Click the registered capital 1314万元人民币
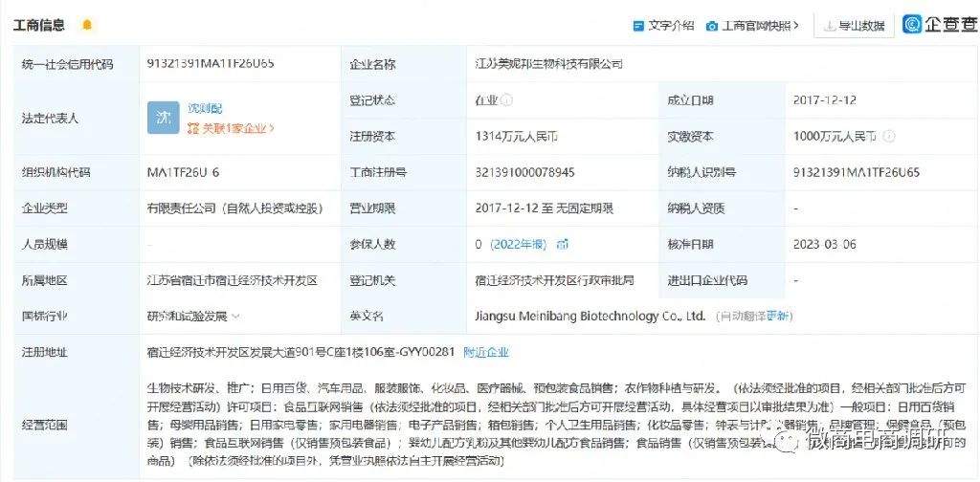980x482 pixels. [x=516, y=137]
